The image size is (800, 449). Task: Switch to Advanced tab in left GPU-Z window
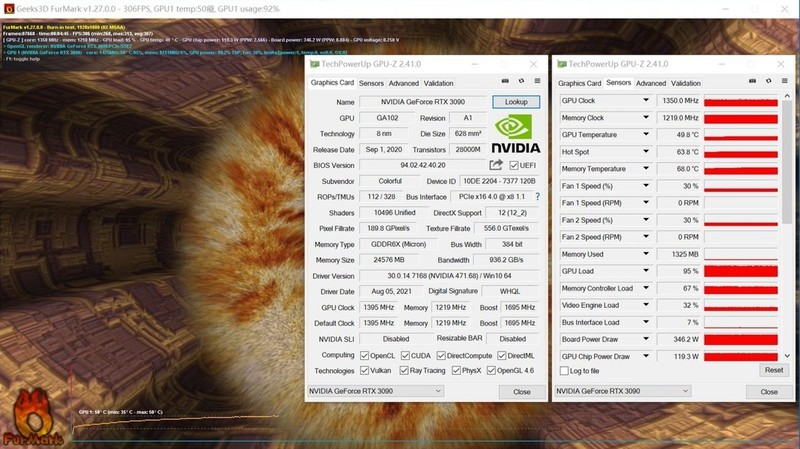[404, 83]
